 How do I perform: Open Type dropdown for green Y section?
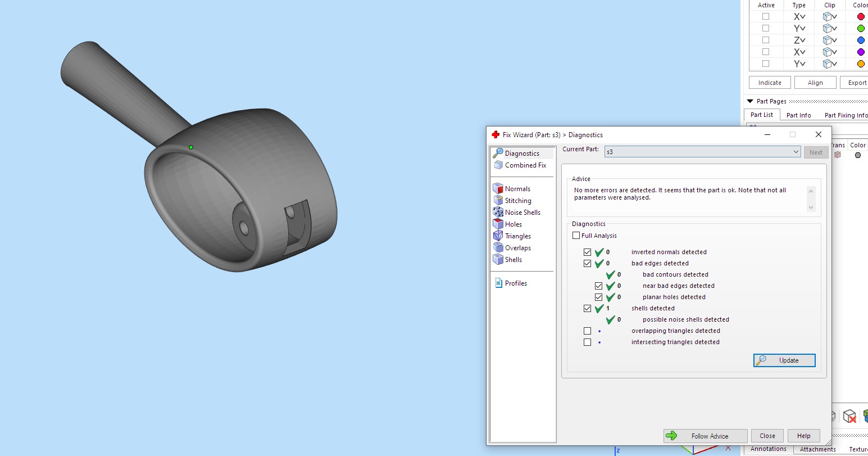[799, 29]
